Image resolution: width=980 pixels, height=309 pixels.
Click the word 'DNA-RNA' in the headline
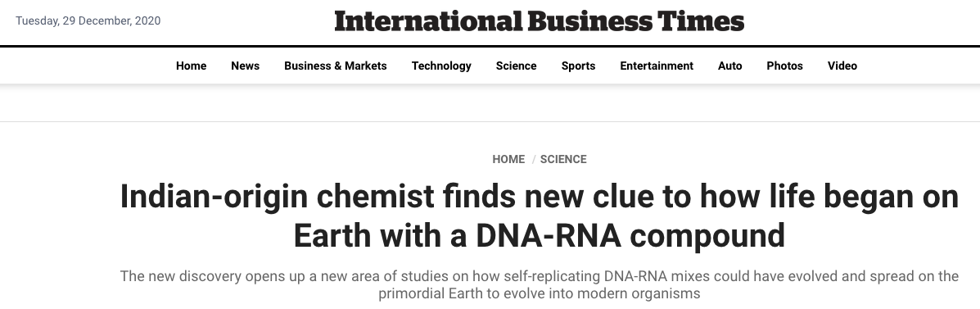point(548,236)
